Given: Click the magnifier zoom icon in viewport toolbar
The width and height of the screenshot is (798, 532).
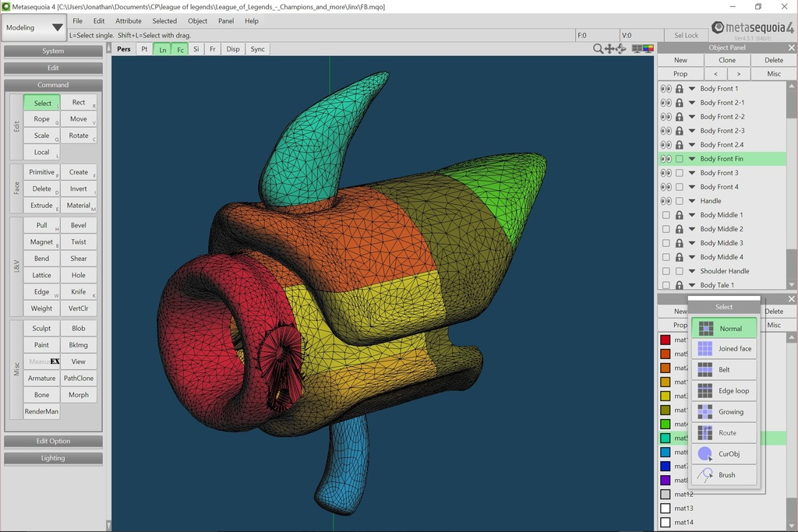Looking at the screenshot, I should point(598,49).
